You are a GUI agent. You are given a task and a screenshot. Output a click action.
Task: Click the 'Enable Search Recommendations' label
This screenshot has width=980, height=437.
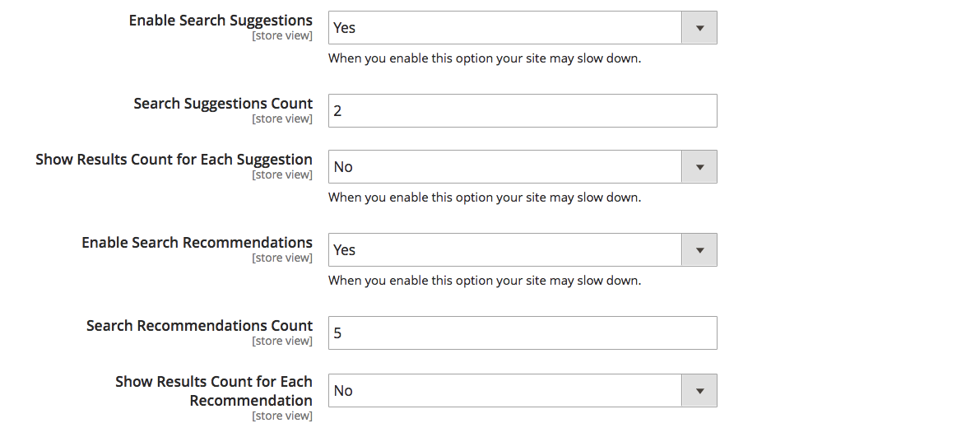197,243
